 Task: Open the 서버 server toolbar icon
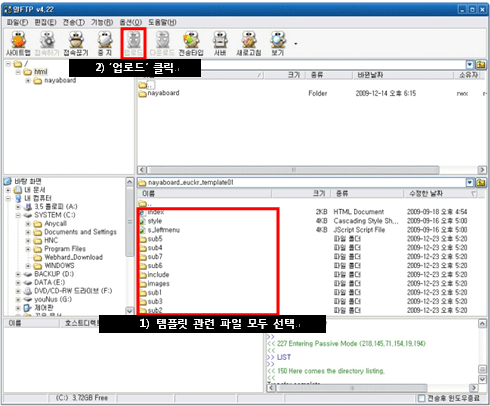(220, 43)
